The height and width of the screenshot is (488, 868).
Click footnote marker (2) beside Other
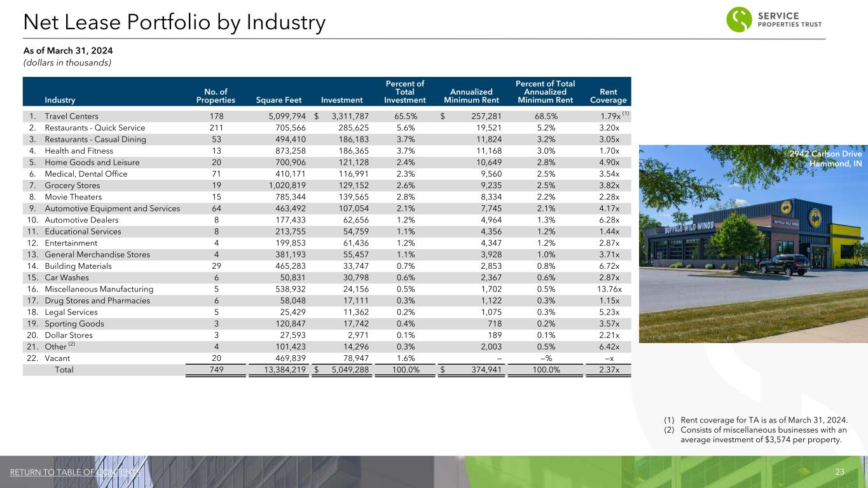click(72, 344)
